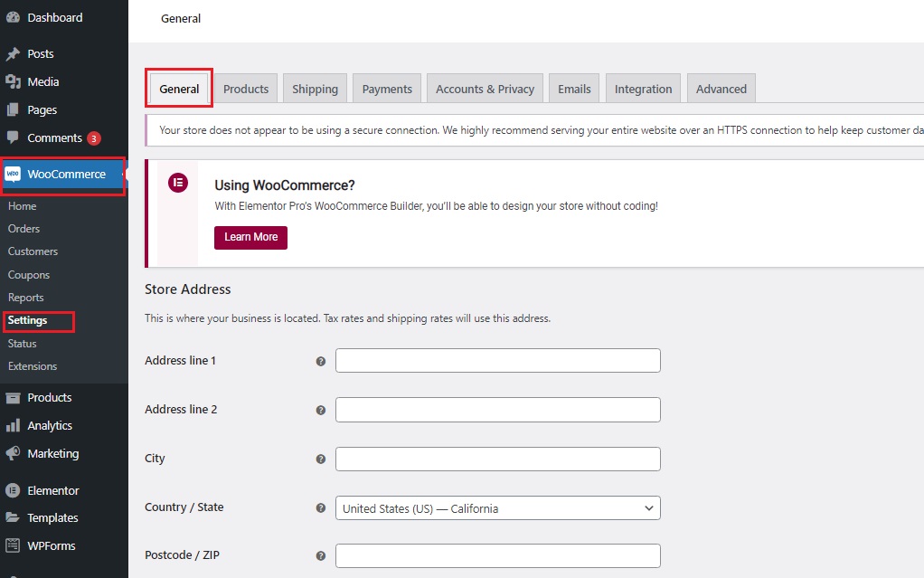Go to Accounts & Privacy tab
Screen dimensions: 924x578
tap(485, 89)
